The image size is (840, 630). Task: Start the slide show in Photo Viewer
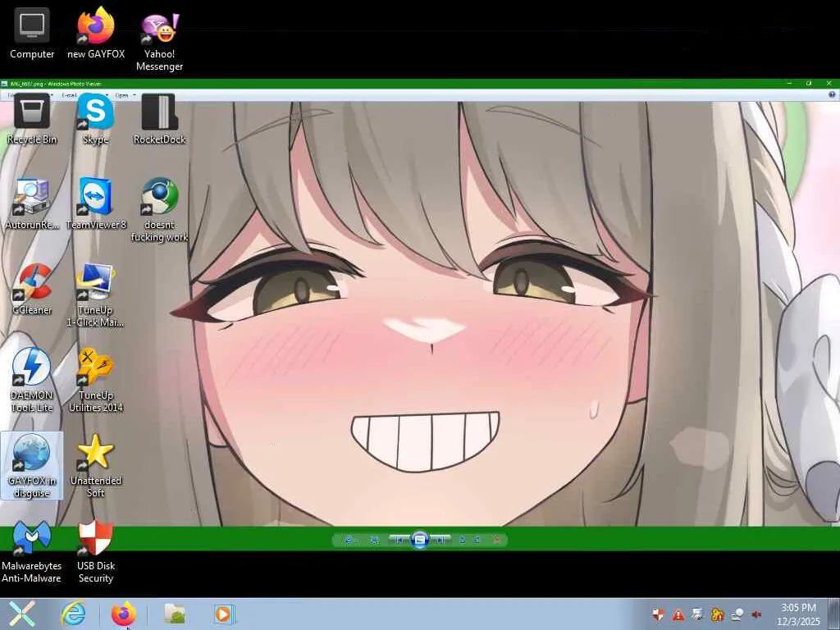pyautogui.click(x=420, y=540)
